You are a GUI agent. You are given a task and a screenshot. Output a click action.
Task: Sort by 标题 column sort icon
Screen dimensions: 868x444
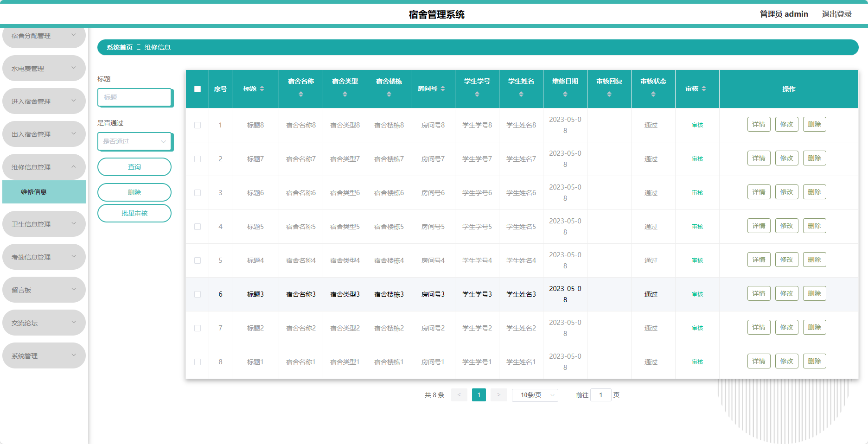pyautogui.click(x=262, y=89)
